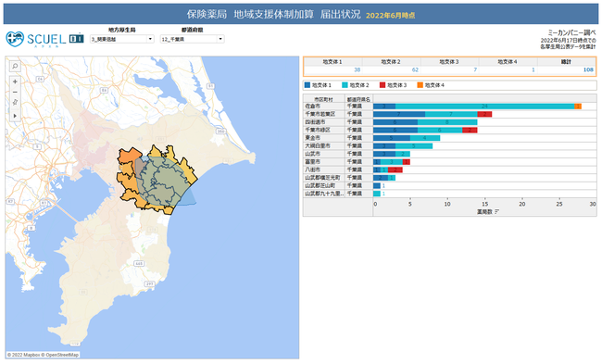
Task: Open the 都道府県 dropdown arrow
Action: pyautogui.click(x=220, y=39)
